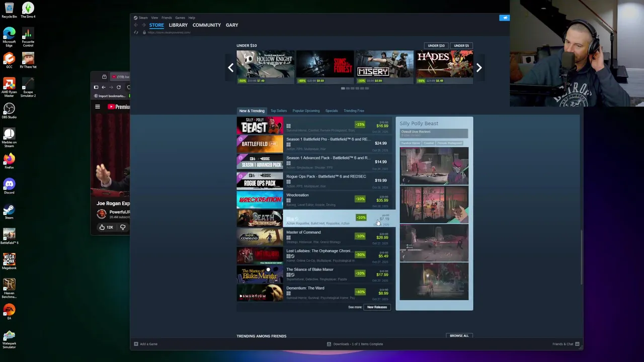Click the New Releases button
This screenshot has width=644, height=362.
click(x=377, y=307)
